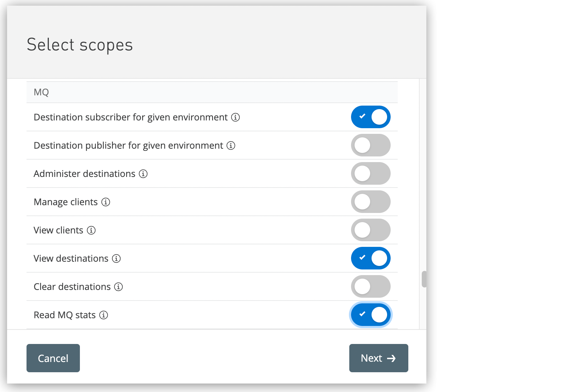Click Next to continue
The height and width of the screenshot is (392, 572).
[378, 358]
